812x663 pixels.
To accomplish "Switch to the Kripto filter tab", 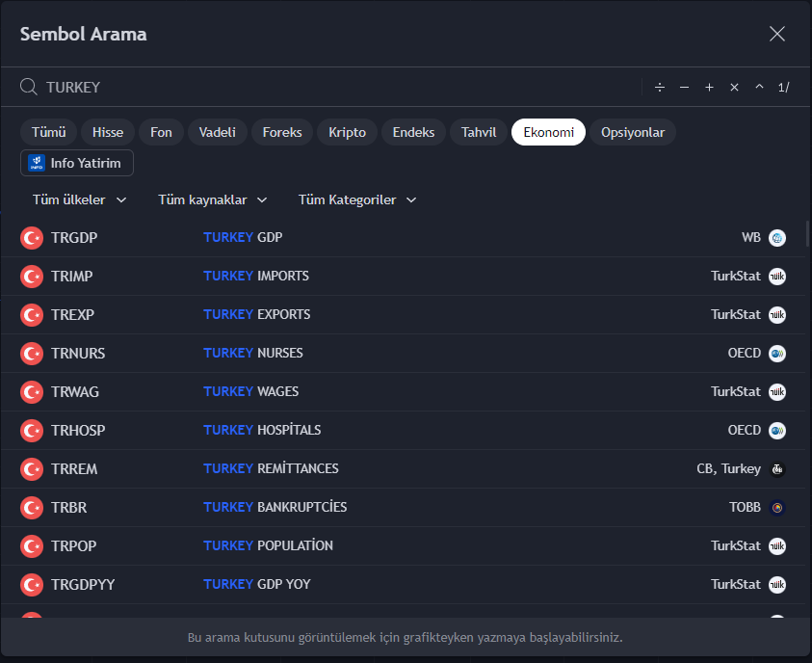I will coord(347,132).
